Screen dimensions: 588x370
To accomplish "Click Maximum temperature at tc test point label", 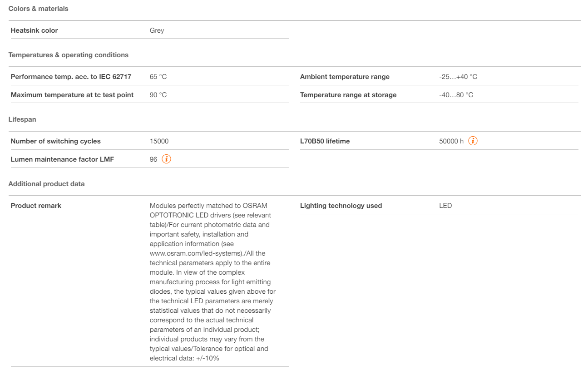I will click(x=72, y=95).
